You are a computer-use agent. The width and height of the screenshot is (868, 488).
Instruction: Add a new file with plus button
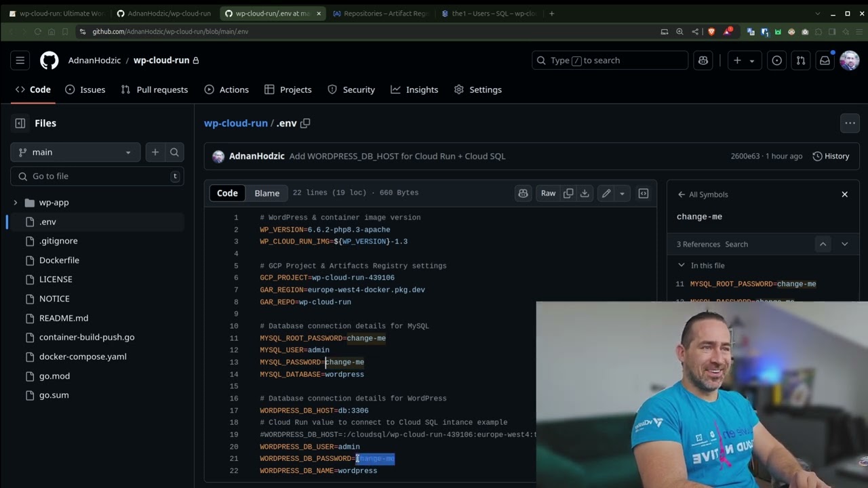pos(155,152)
